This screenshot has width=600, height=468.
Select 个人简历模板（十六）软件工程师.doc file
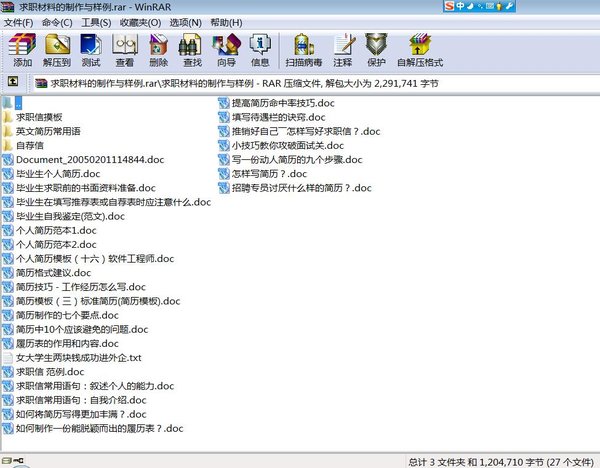[x=88, y=259]
